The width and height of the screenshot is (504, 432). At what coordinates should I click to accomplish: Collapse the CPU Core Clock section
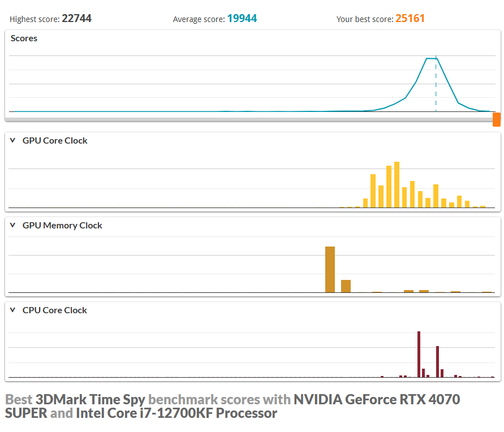pyautogui.click(x=12, y=310)
